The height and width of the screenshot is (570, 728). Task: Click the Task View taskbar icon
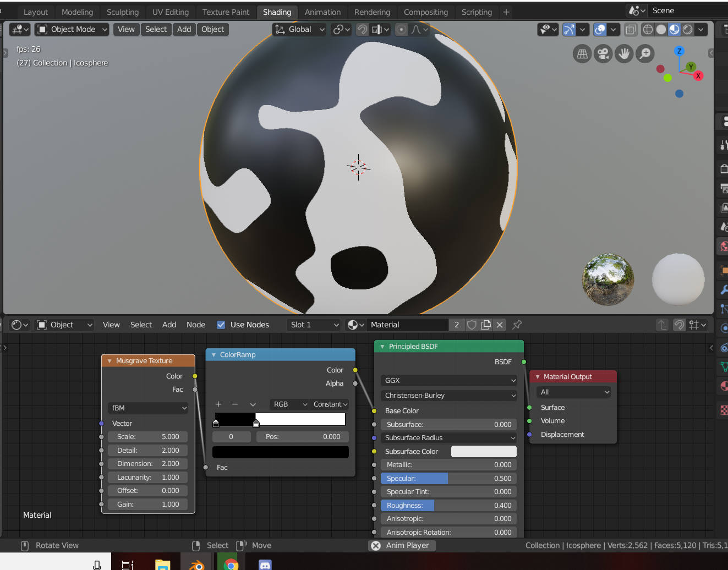coord(128,564)
